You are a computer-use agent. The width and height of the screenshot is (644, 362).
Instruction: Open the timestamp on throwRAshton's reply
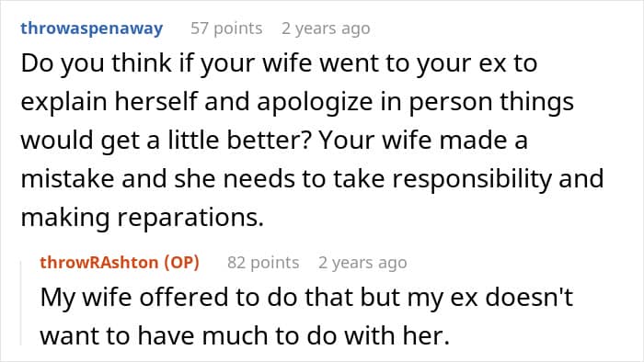[x=362, y=263]
